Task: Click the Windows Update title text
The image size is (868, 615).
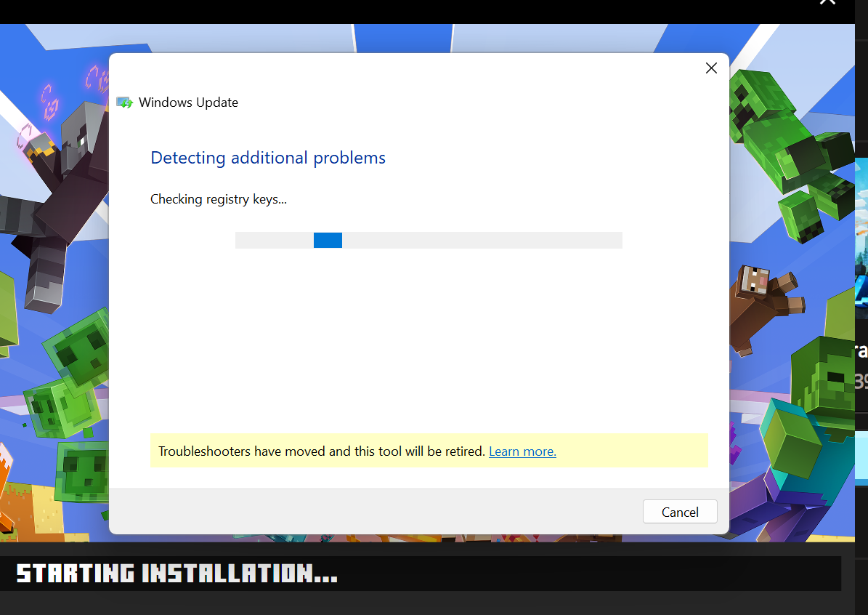Action: tap(188, 102)
